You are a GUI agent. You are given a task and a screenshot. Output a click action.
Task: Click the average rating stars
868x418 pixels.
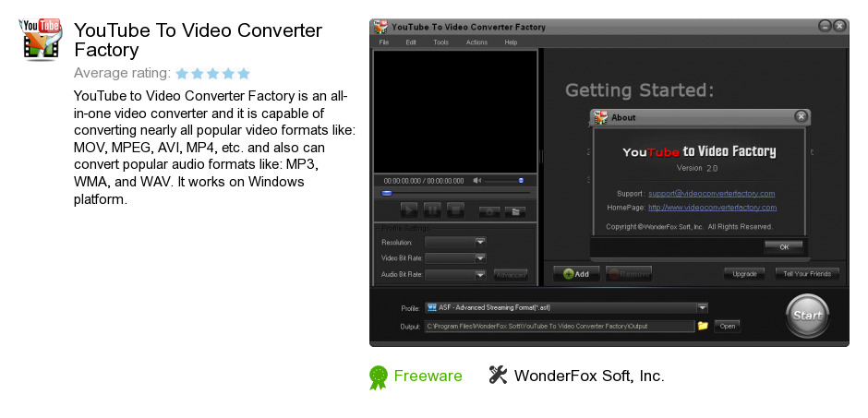pyautogui.click(x=213, y=74)
